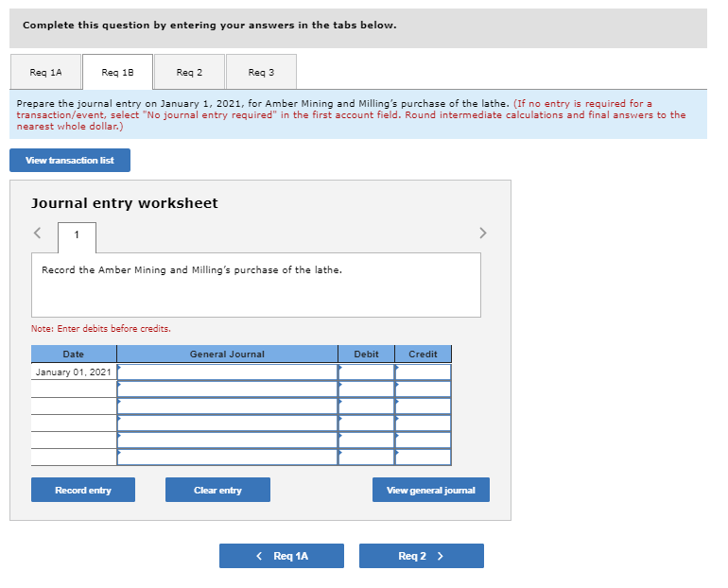Click the 'Record the Amber Mining' description text
The image size is (728, 588).
[x=192, y=269]
